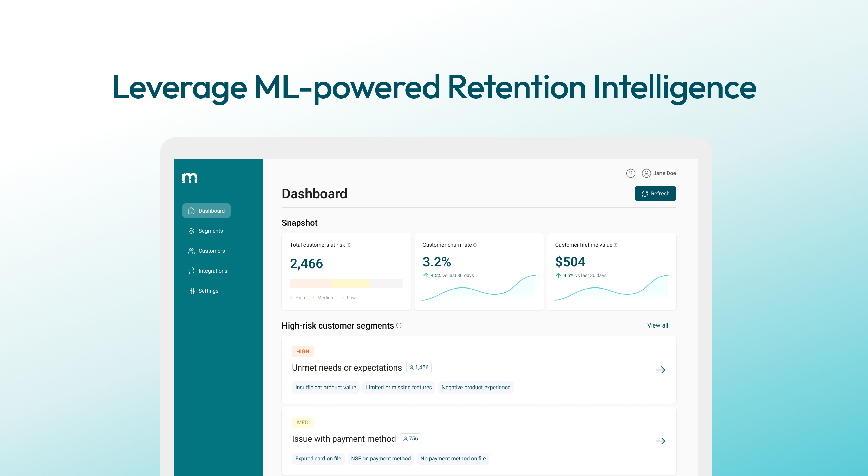Click the app logo in sidebar

pyautogui.click(x=190, y=178)
